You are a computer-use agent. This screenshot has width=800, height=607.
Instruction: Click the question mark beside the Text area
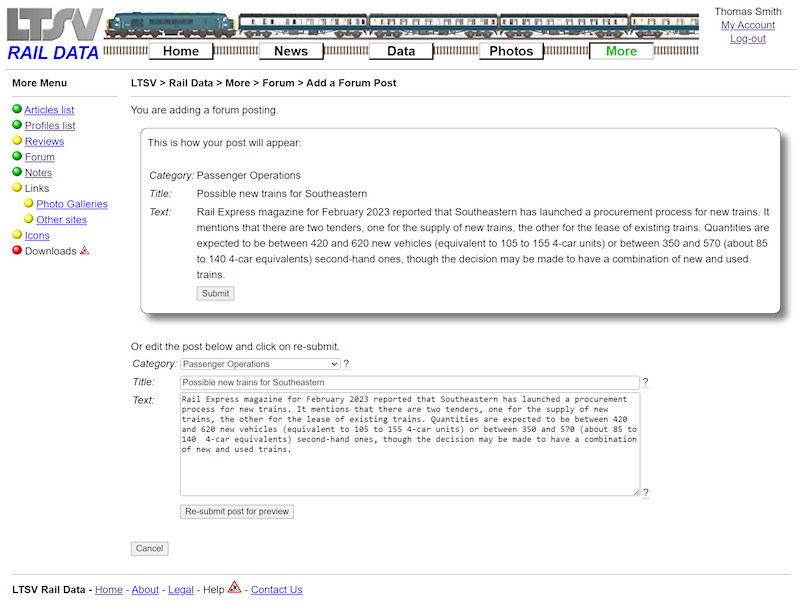[645, 492]
